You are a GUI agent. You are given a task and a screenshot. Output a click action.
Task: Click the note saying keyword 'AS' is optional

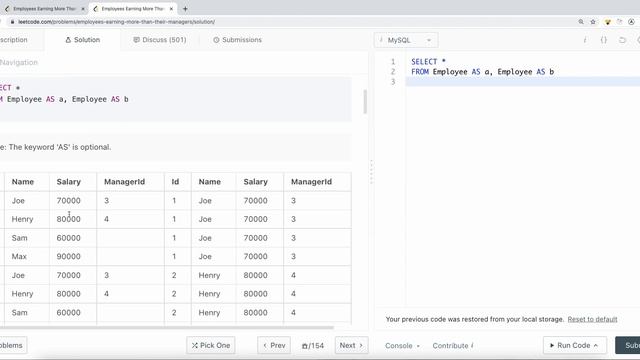(56, 147)
